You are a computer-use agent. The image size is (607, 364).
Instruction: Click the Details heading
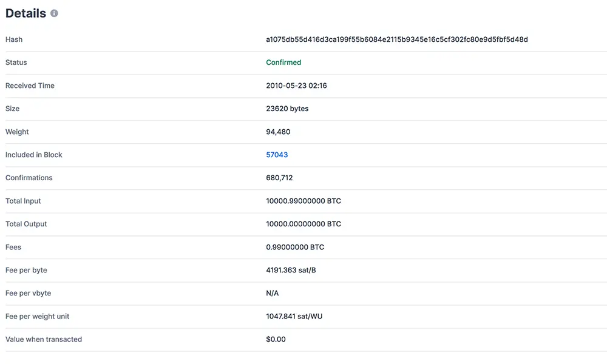tap(25, 13)
